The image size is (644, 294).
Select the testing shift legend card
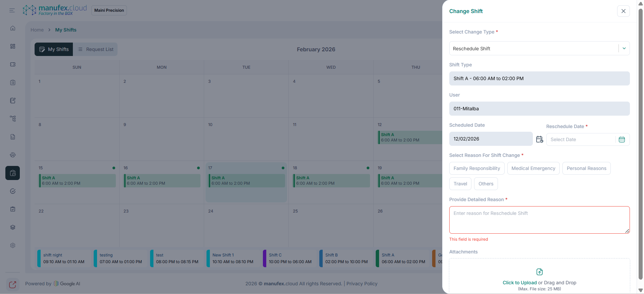(x=120, y=258)
